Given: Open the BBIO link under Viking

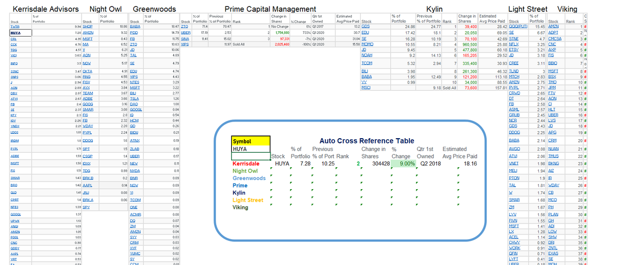Looking at the screenshot, I should 554,63.
